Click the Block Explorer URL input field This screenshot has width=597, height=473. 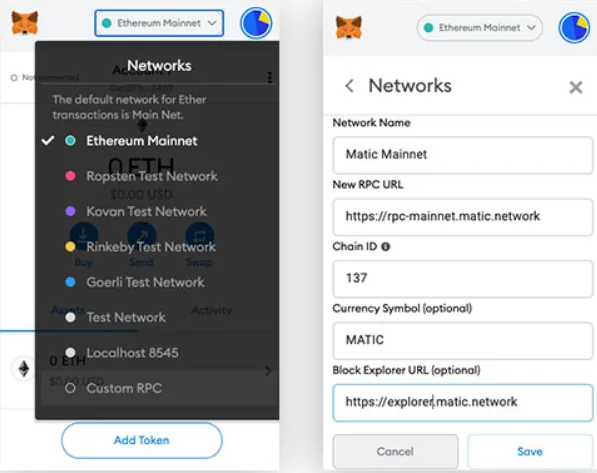click(463, 403)
